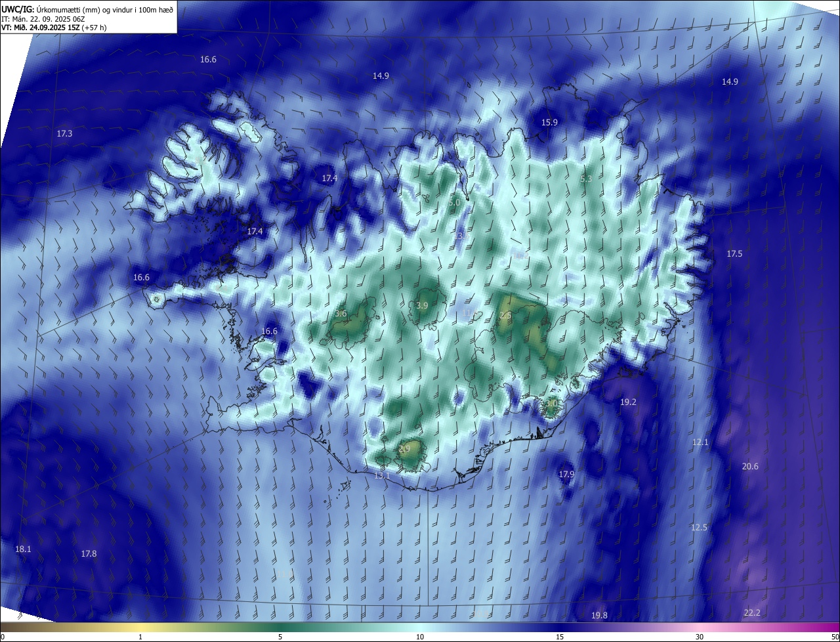The height and width of the screenshot is (642, 840).
Task: Click the 19.2 value label
Action: tap(628, 402)
